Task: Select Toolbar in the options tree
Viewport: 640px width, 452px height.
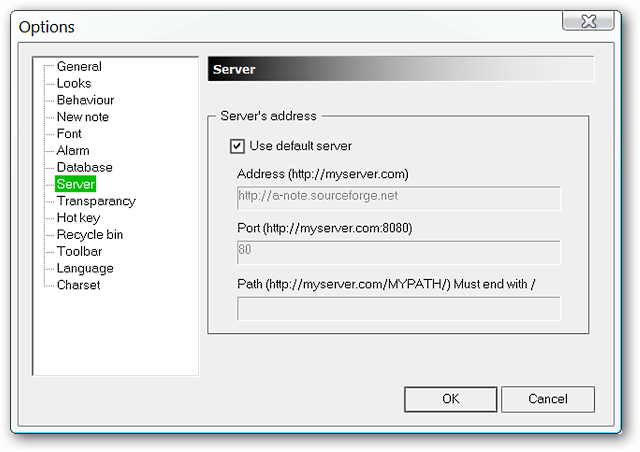Action: (79, 251)
